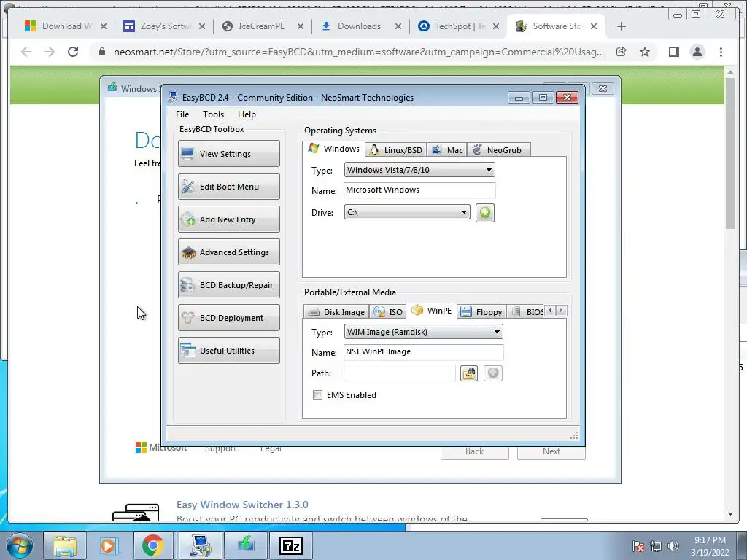Click the neosmart.net address bar
Screen dimensions: 747x560
358,52
